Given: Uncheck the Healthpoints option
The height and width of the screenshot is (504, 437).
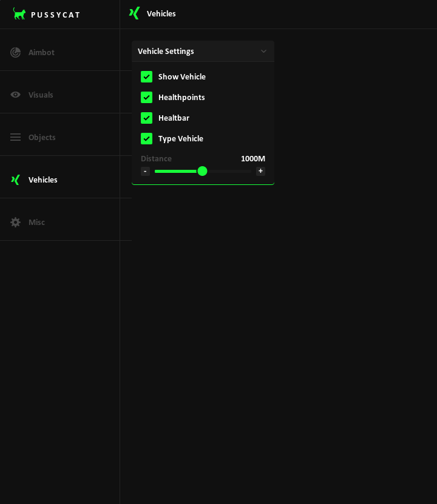Looking at the screenshot, I should click(x=146, y=97).
